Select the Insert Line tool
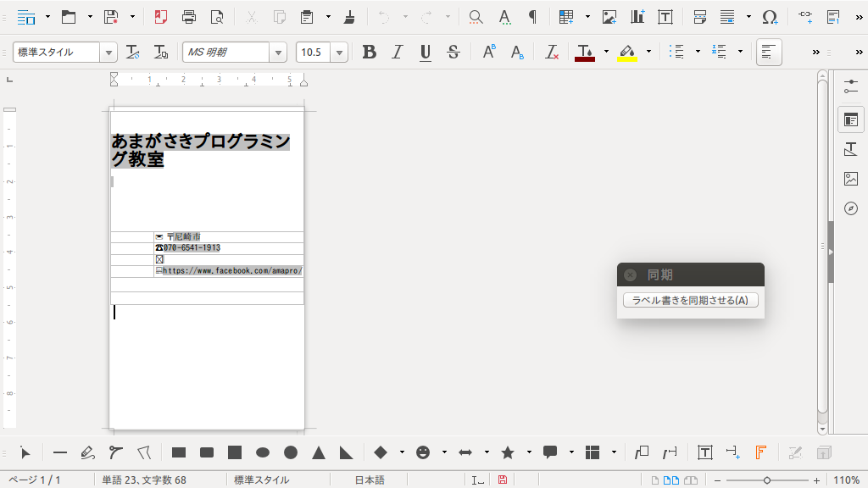This screenshot has width=868, height=488. [x=60, y=453]
